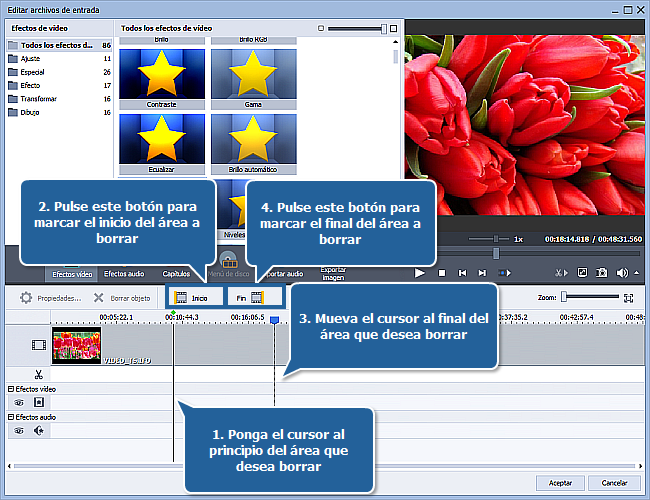650x500 pixels.
Task: Click the scissors split icon under the preview
Action: coord(560,272)
